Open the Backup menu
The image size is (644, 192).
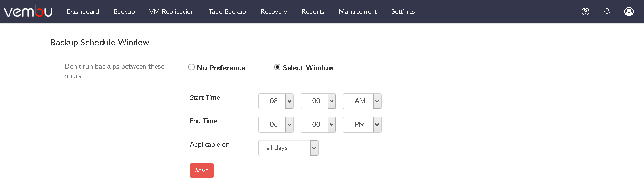[124, 11]
